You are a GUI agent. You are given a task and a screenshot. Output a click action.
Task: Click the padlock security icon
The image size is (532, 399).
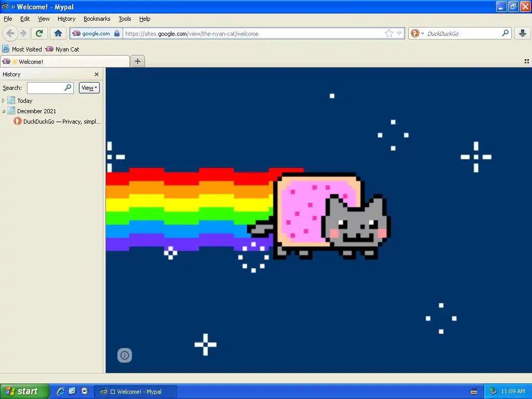click(117, 33)
